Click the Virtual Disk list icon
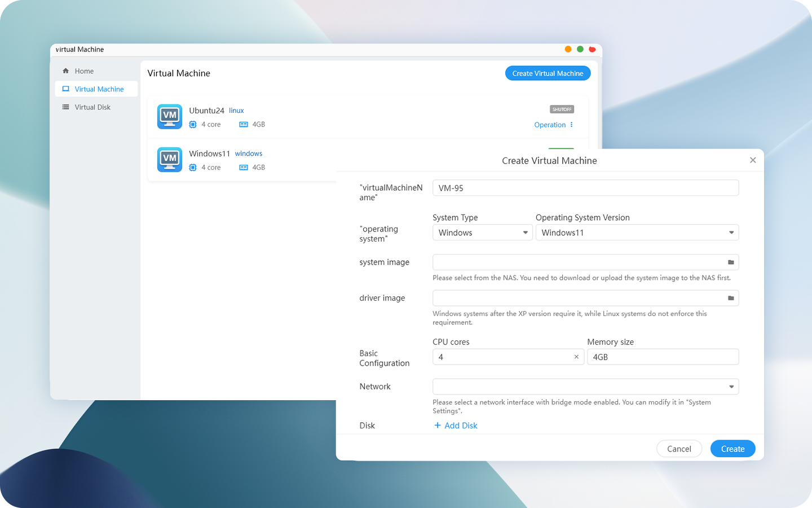This screenshot has height=508, width=812. coord(66,107)
